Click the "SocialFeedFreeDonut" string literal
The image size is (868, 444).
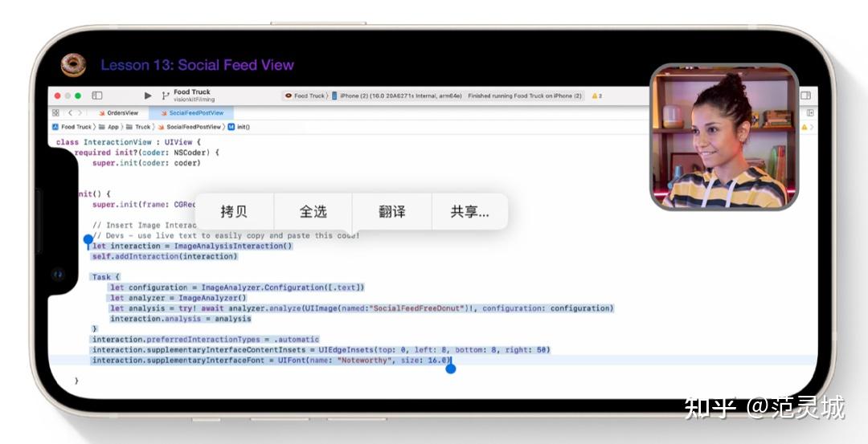pos(419,308)
